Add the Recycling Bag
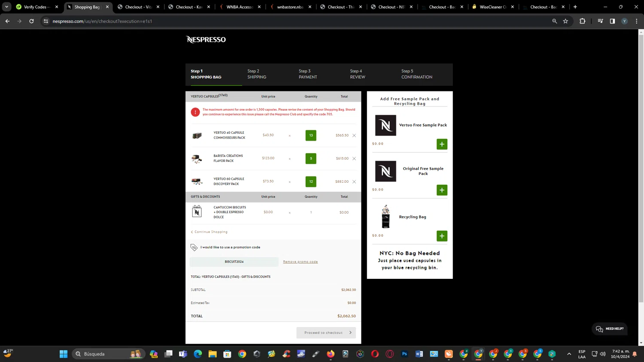The image size is (644, 362). (442, 236)
